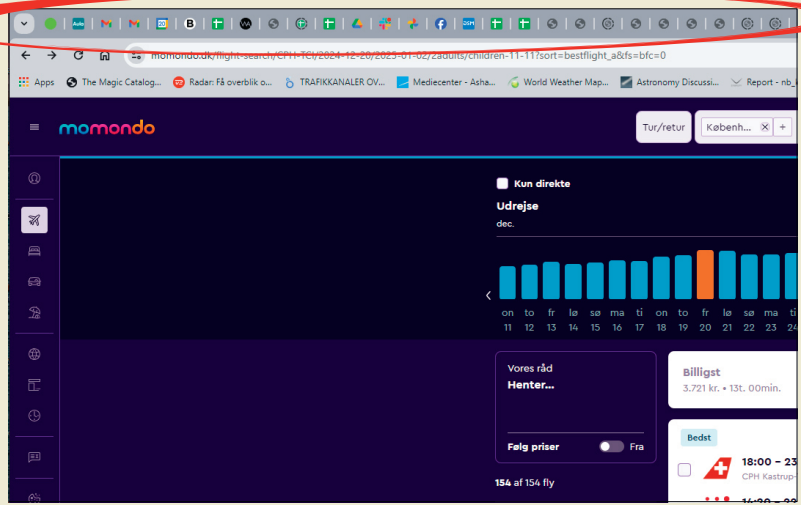Select the flights airplane icon in sidebar
This screenshot has width=801, height=505.
(x=34, y=220)
